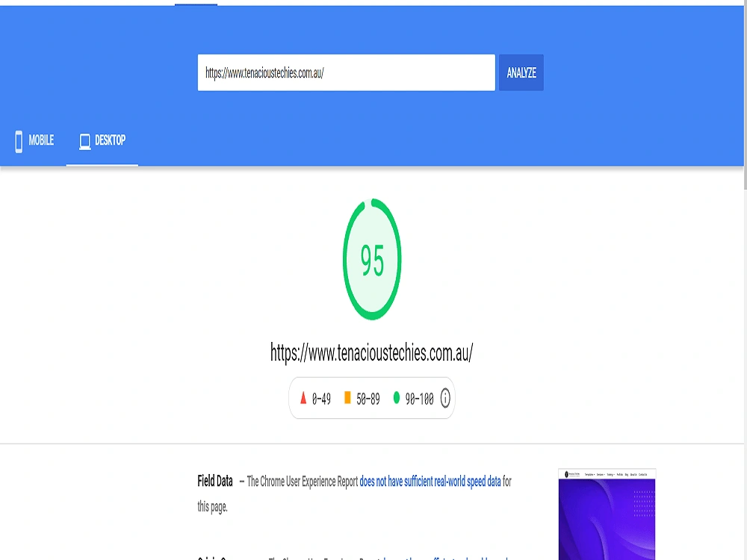Click the 95 performance score gauge

372,260
